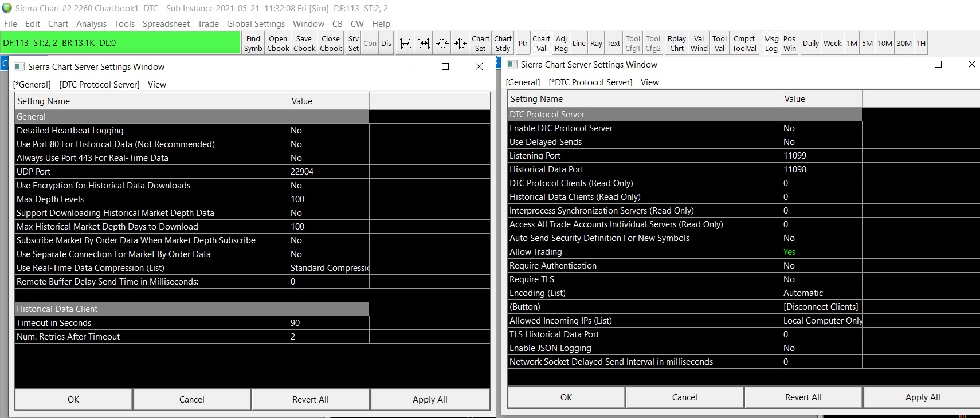The height and width of the screenshot is (418, 980).
Task: Open View menu in left settings window
Action: point(157,85)
